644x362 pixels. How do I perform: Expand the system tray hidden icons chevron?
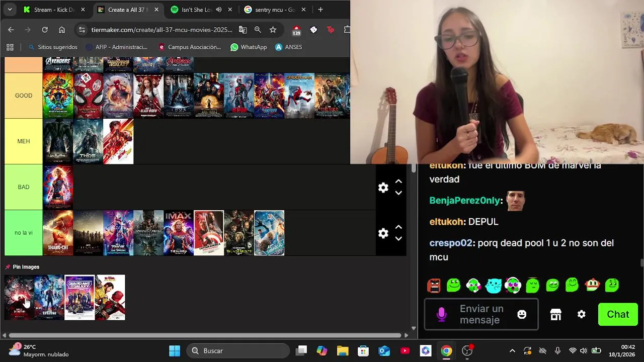[x=512, y=350]
